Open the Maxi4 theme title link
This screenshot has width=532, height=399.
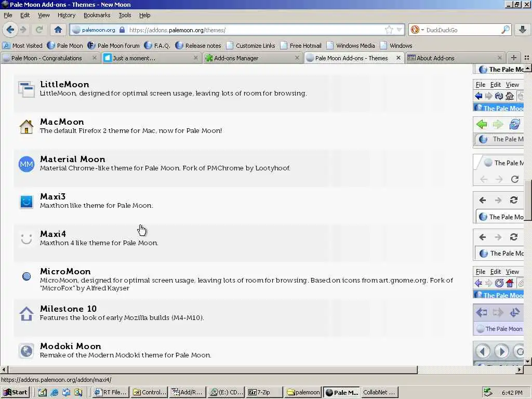click(x=53, y=234)
